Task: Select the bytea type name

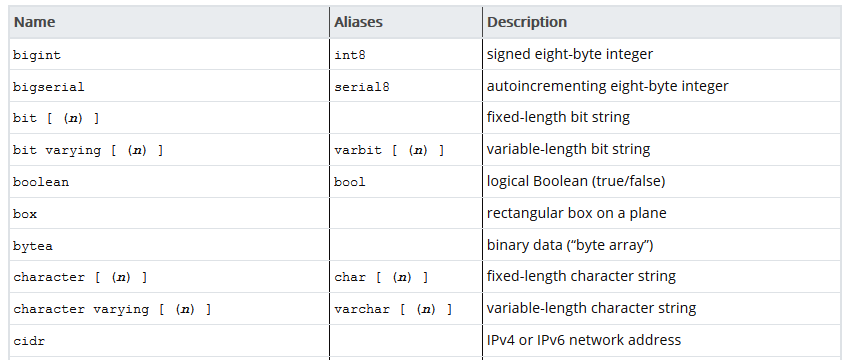Action: coord(33,247)
